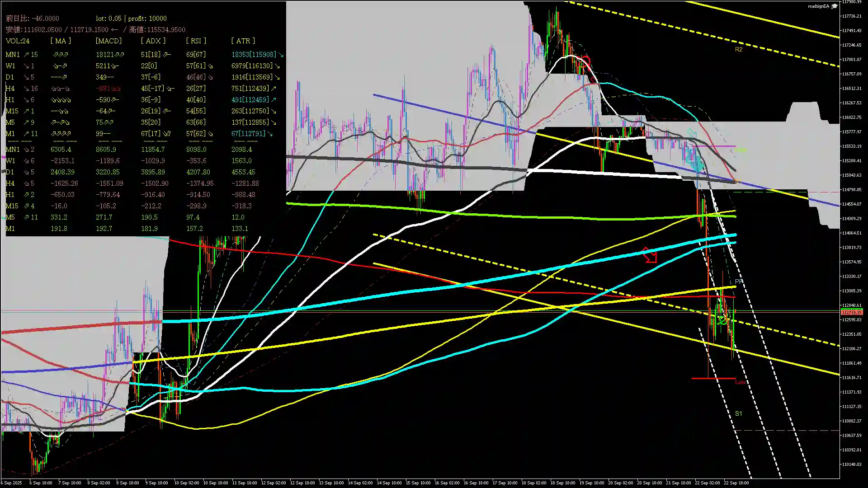This screenshot has height=488, width=868.
Task: Click the [ATR] column header
Action: (x=243, y=41)
